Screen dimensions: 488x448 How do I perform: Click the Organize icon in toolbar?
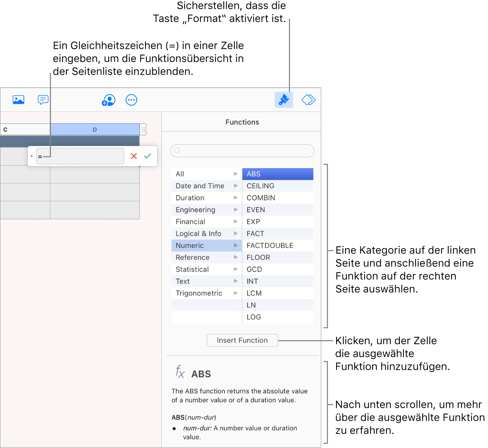[309, 100]
